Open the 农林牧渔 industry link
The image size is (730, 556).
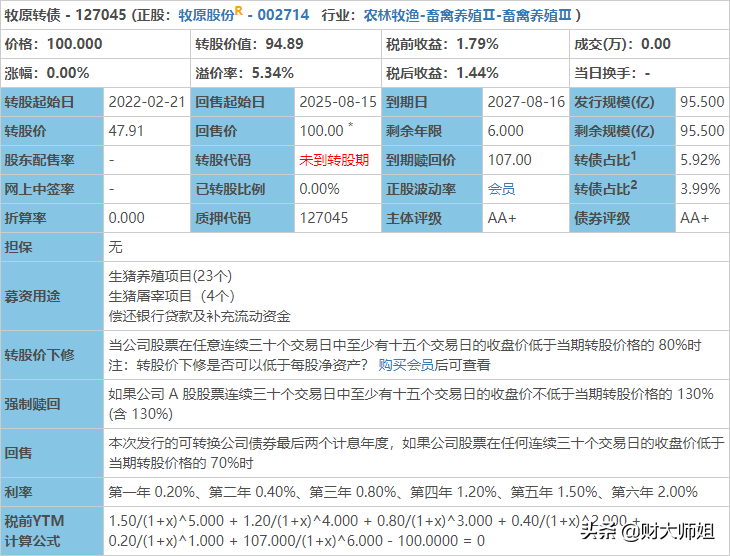(x=392, y=15)
